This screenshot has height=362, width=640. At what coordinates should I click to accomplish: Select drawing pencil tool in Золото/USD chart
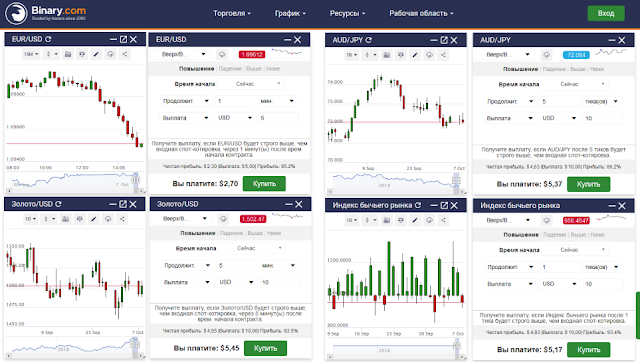coord(93,219)
